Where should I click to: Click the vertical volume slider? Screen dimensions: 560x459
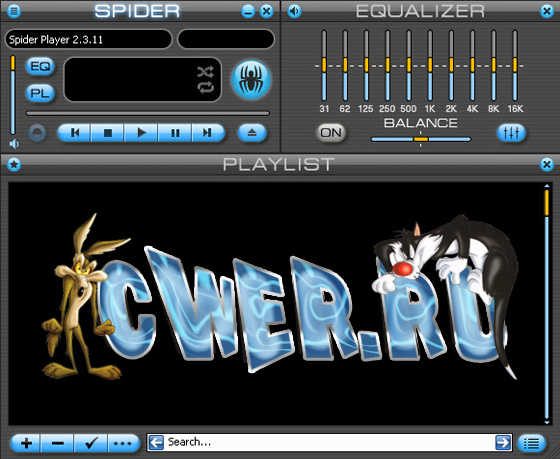point(13,95)
